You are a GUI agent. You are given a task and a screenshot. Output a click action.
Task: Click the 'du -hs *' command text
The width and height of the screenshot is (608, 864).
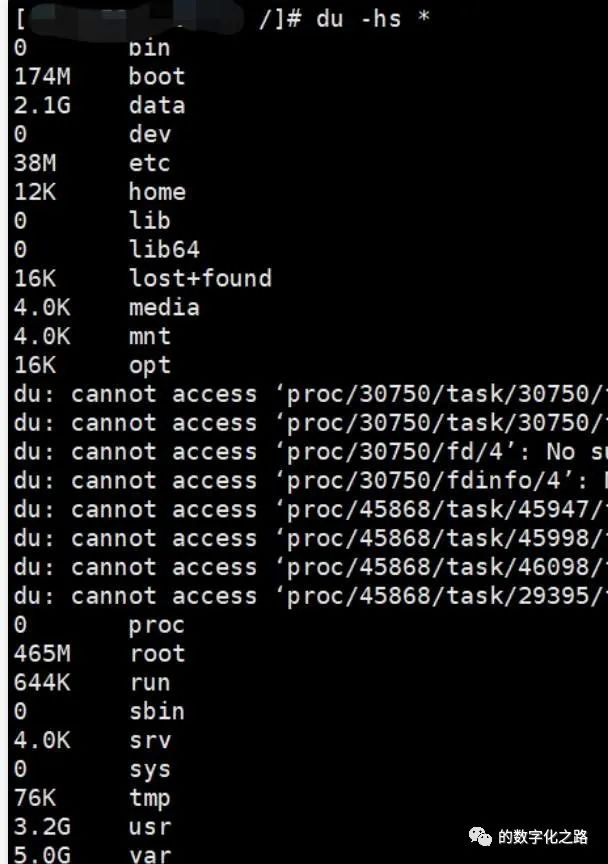coord(373,18)
